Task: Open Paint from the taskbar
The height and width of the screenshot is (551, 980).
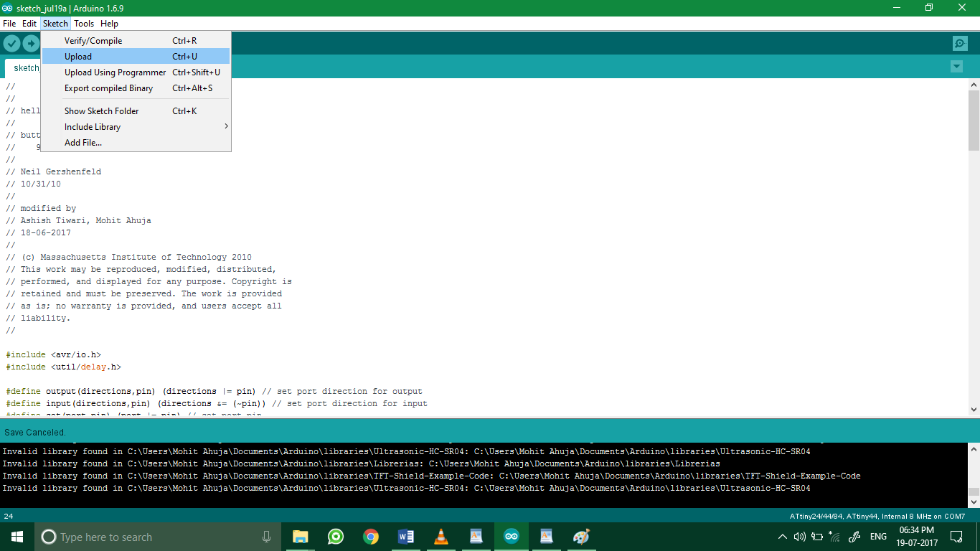Action: point(581,537)
